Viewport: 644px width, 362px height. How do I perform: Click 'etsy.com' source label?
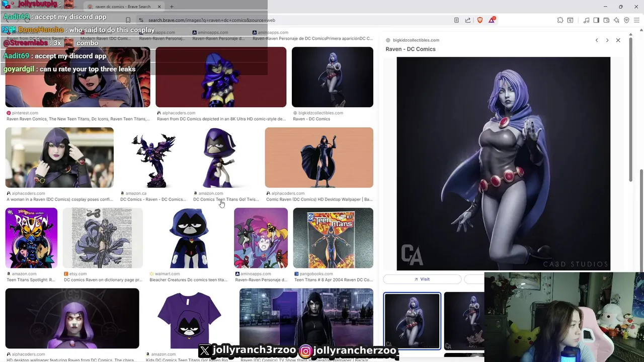[x=78, y=274]
